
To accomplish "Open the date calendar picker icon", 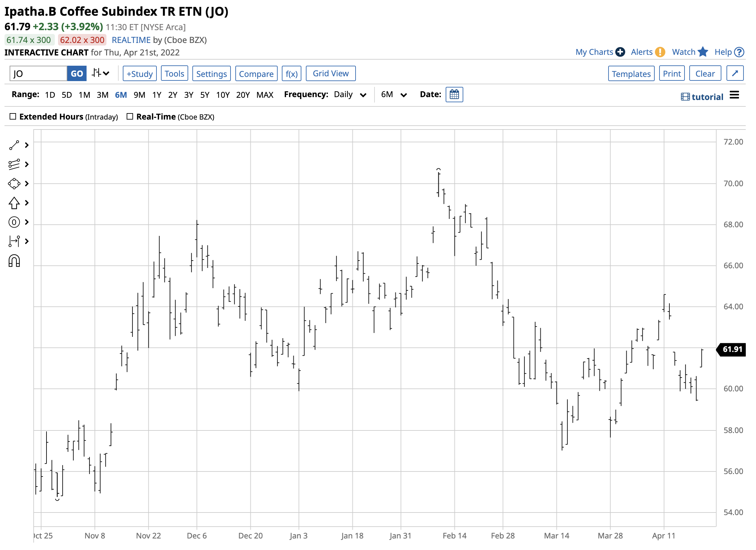I will pos(454,95).
